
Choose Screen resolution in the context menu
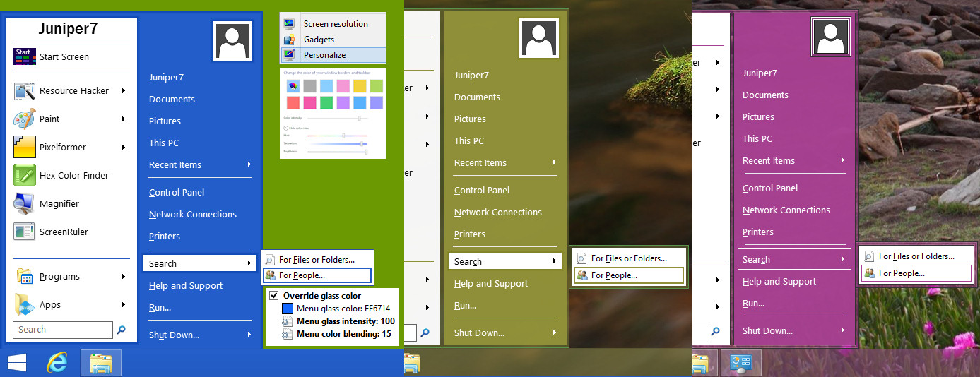pos(335,24)
